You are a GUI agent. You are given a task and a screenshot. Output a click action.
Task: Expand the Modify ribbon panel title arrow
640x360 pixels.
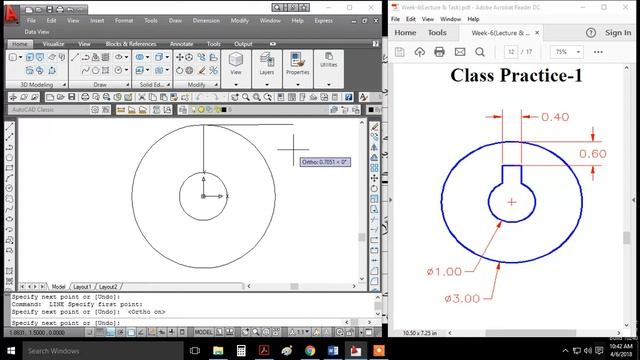pyautogui.click(x=216, y=84)
